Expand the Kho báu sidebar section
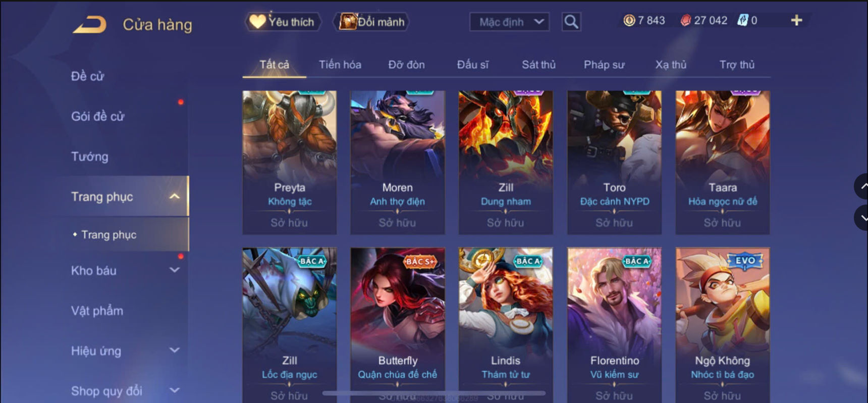The height and width of the screenshot is (403, 868). click(174, 270)
